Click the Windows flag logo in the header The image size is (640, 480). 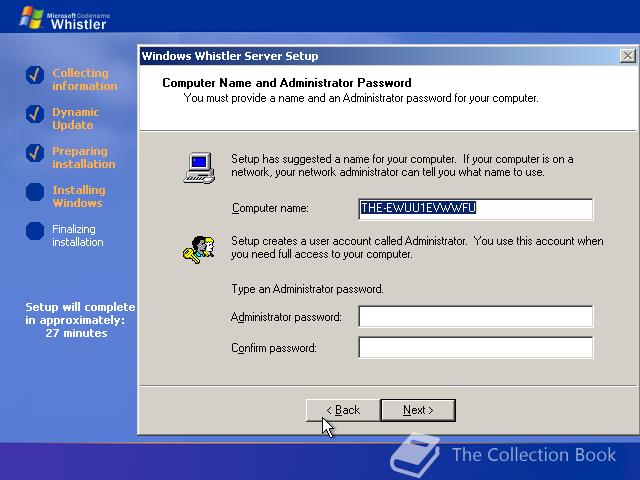(x=31, y=18)
